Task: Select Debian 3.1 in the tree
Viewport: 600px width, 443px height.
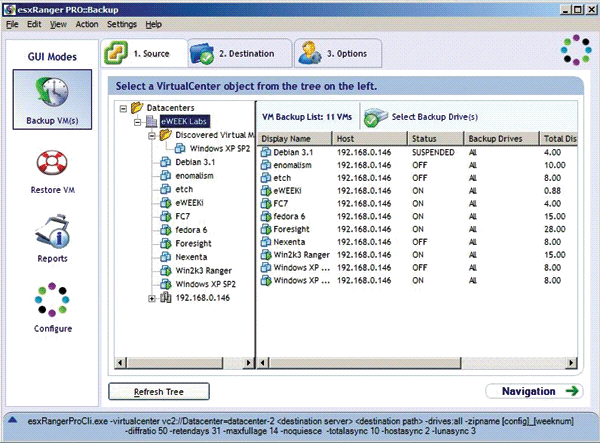Action: click(x=195, y=162)
